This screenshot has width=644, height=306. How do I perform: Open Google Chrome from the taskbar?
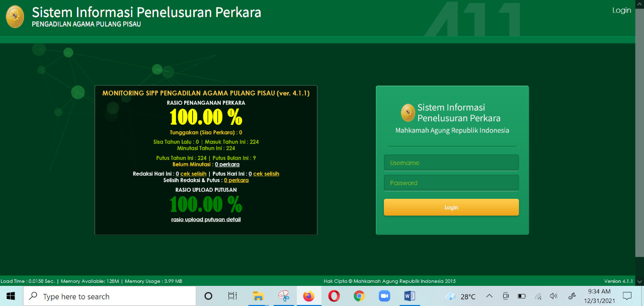(359, 296)
